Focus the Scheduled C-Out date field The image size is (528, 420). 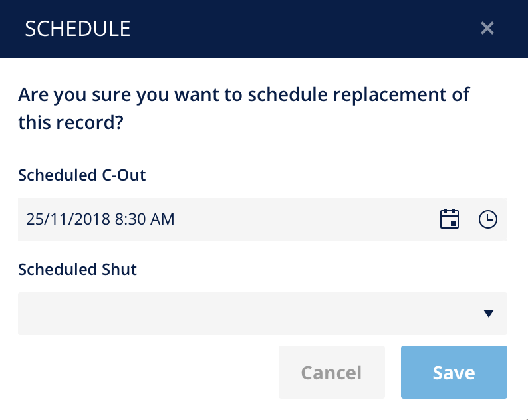click(x=262, y=219)
